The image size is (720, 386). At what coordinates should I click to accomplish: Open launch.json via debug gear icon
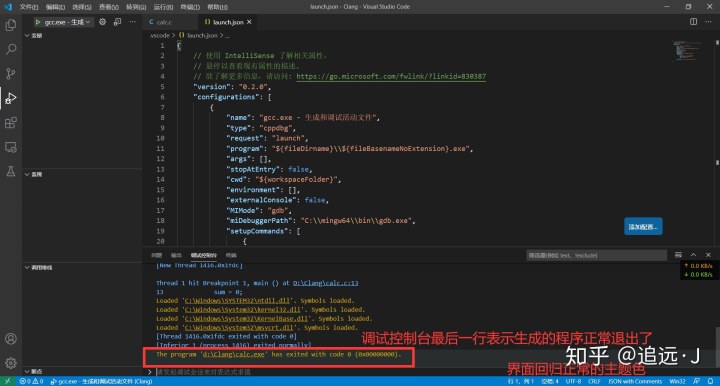[102, 22]
